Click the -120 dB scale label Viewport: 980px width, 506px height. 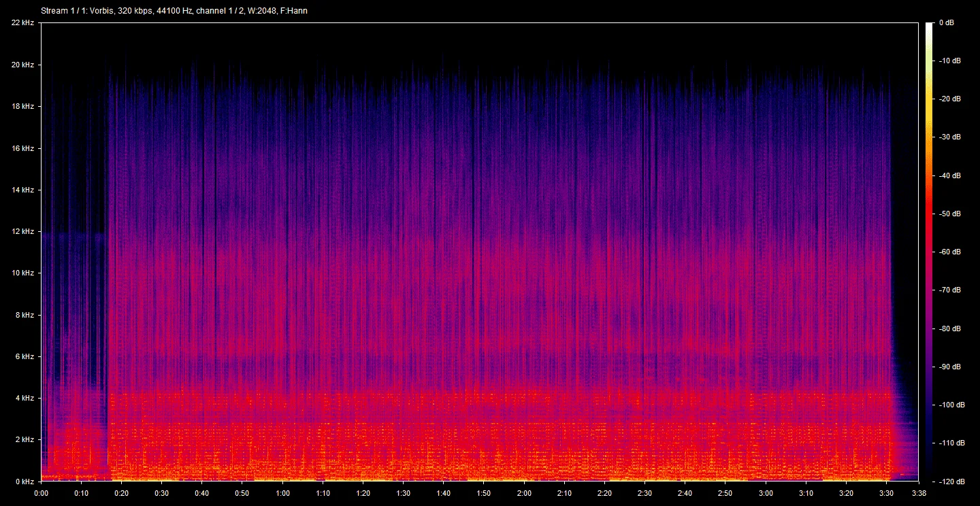tap(951, 482)
